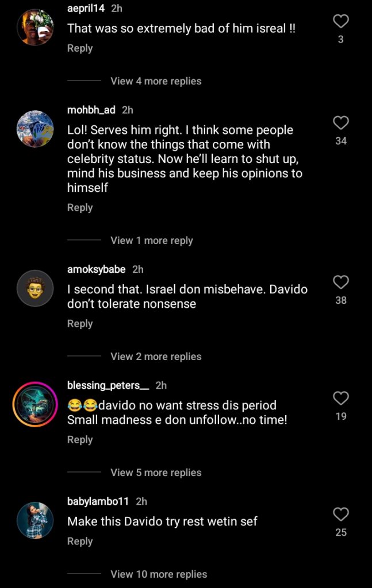Like blessing_peters__'s comment
This screenshot has width=372, height=588.
[340, 399]
